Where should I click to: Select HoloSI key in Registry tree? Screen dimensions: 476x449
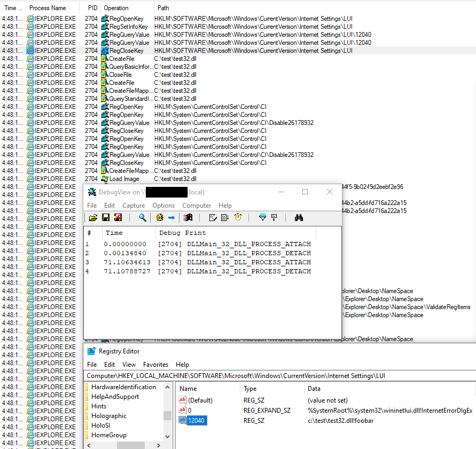click(101, 426)
